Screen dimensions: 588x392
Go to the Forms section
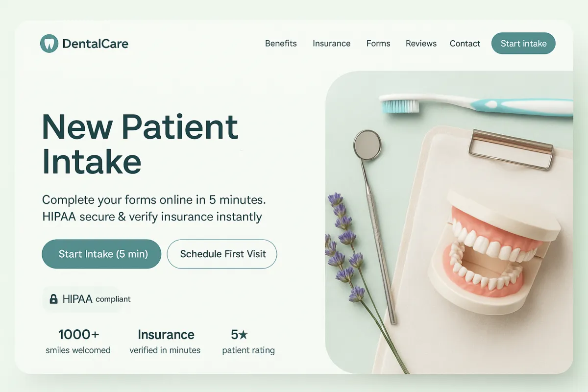click(378, 43)
